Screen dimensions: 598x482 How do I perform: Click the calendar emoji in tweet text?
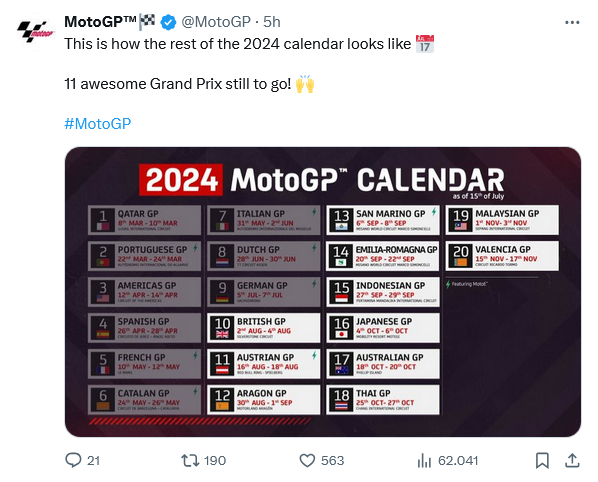pyautogui.click(x=425, y=43)
